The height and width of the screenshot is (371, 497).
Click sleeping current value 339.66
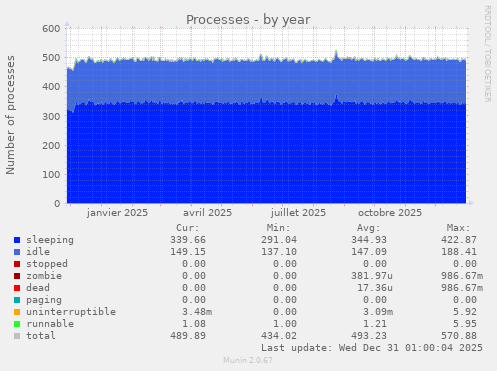click(x=188, y=240)
